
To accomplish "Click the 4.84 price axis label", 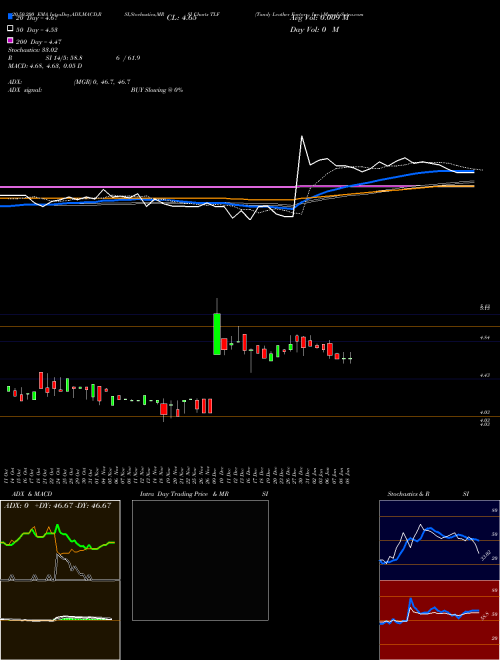I will pyautogui.click(x=485, y=337).
